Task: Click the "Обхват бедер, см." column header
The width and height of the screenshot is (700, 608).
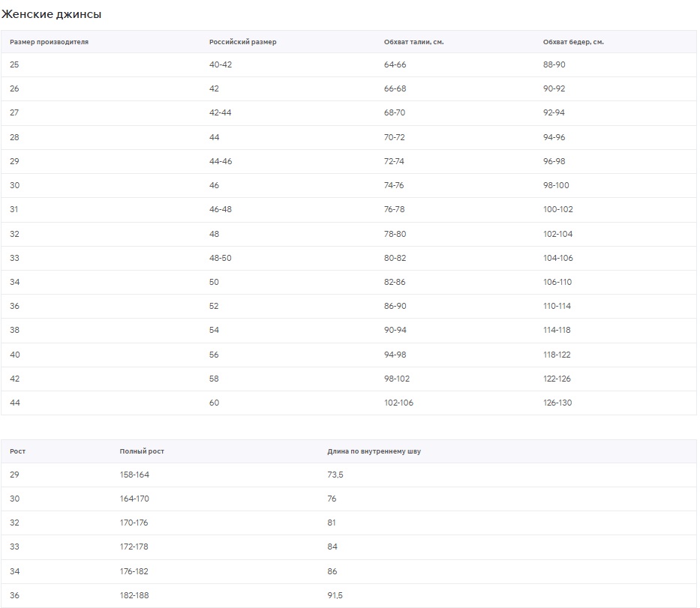Action: [x=573, y=42]
